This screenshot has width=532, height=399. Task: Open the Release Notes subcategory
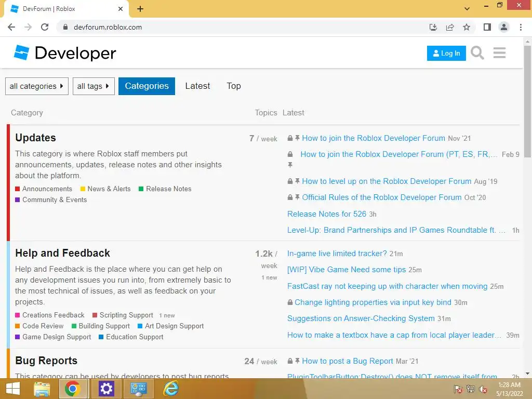coord(169,189)
